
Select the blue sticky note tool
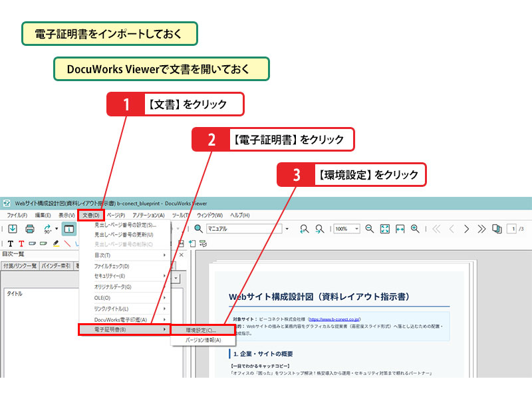(32, 243)
